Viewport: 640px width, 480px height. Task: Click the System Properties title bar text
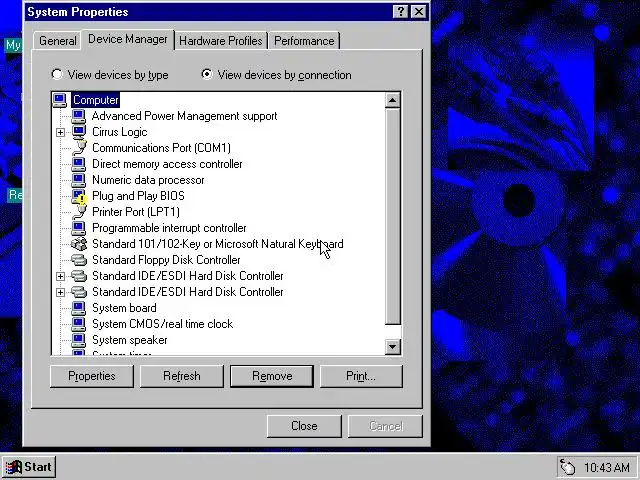(x=78, y=12)
